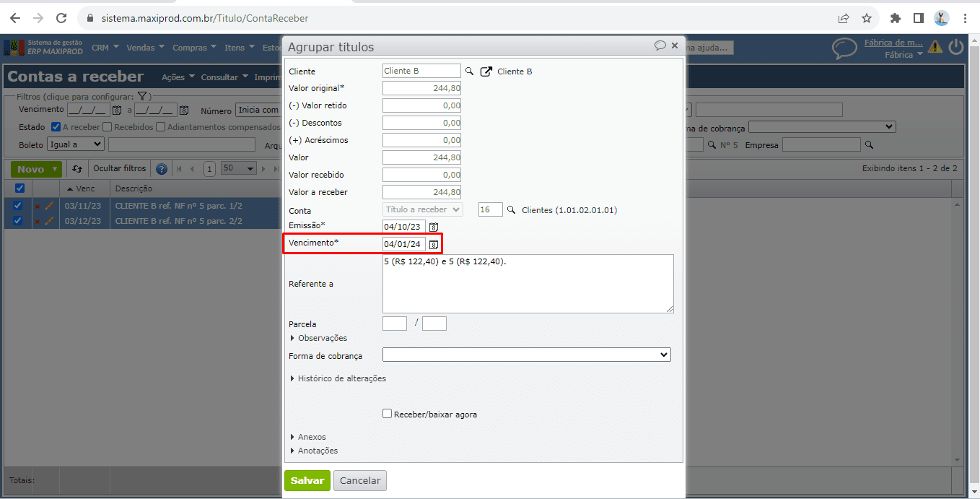Click the Referente a text area

point(528,284)
